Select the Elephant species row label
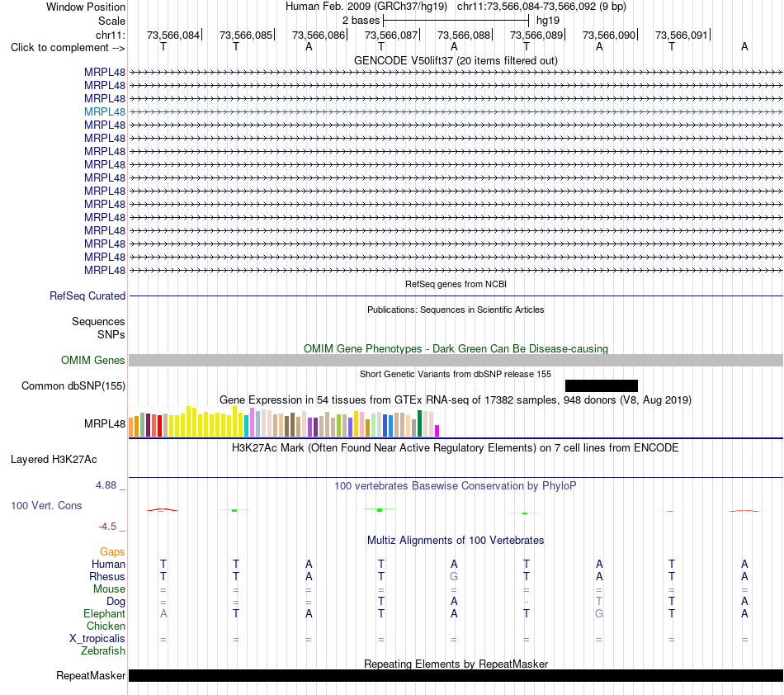 pyautogui.click(x=105, y=613)
